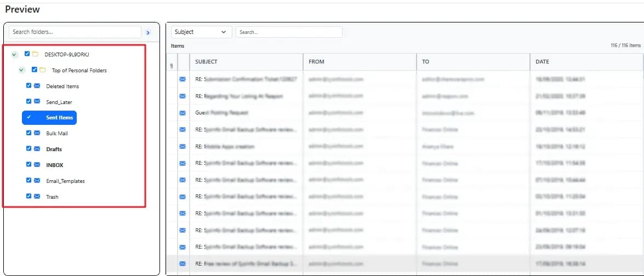The height and width of the screenshot is (276, 644).
Task: Click DATE cell in Mobile Apps creation row
Action: coord(586,146)
